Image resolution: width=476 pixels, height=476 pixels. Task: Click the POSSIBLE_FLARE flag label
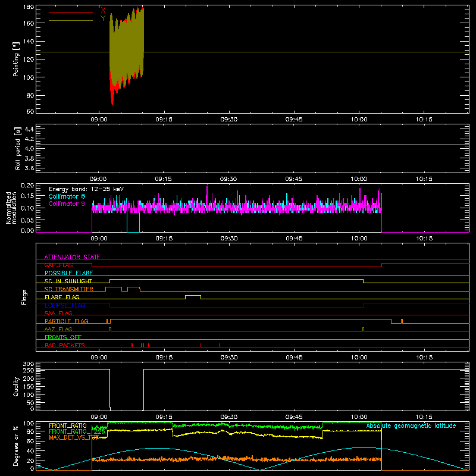pyautogui.click(x=68, y=273)
